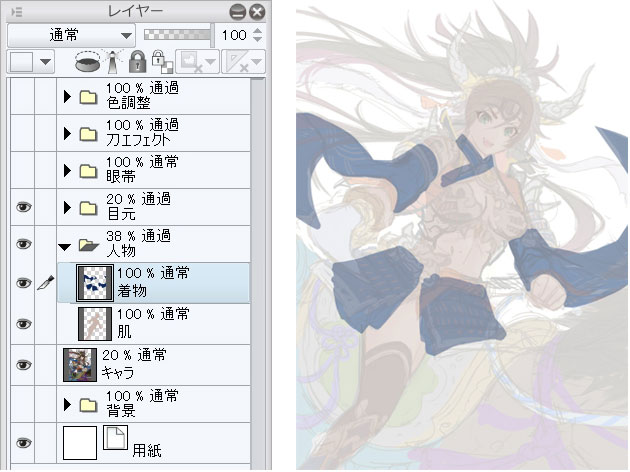Toggle lock layer padlock icon
Image resolution: width=630 pixels, height=472 pixels.
pyautogui.click(x=137, y=61)
